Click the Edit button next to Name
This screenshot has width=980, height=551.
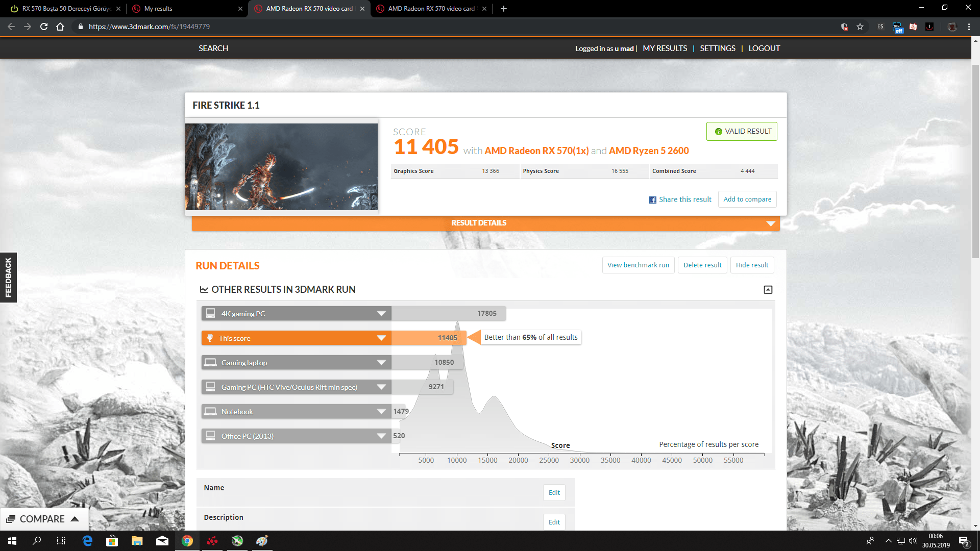(554, 493)
